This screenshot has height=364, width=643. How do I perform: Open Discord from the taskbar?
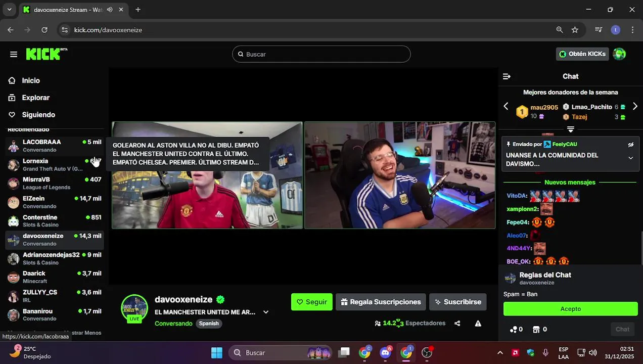pyautogui.click(x=385, y=352)
